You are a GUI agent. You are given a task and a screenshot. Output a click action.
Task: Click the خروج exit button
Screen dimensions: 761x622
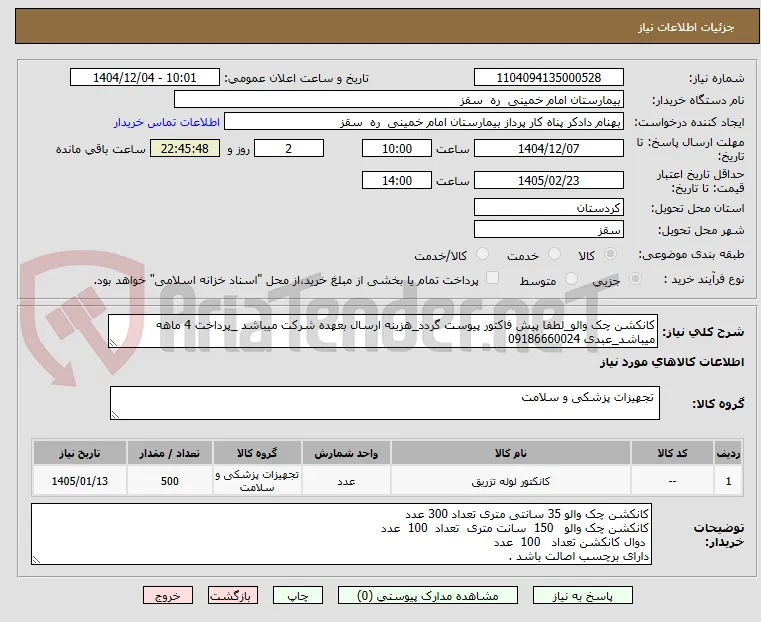click(x=168, y=595)
